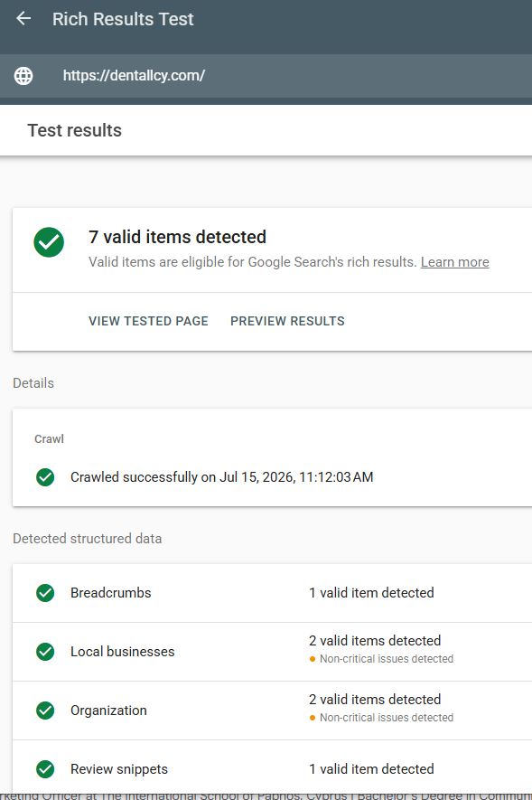Open PREVIEW RESULTS
The width and height of the screenshot is (532, 800).
coord(287,321)
